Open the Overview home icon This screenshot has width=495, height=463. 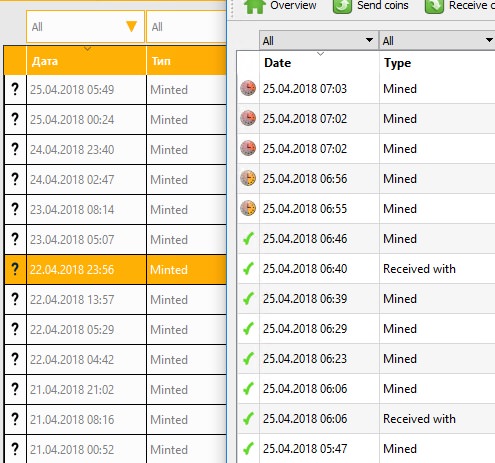coord(255,6)
